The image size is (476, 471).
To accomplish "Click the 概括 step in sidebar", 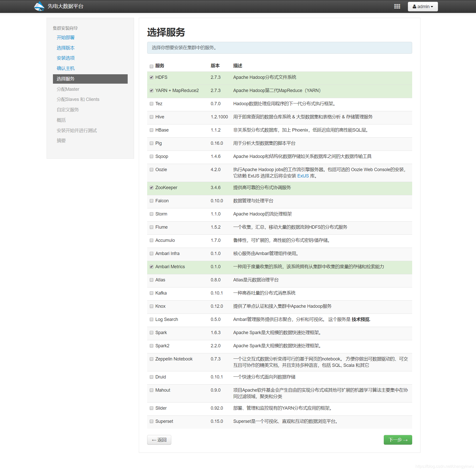I will point(61,120).
